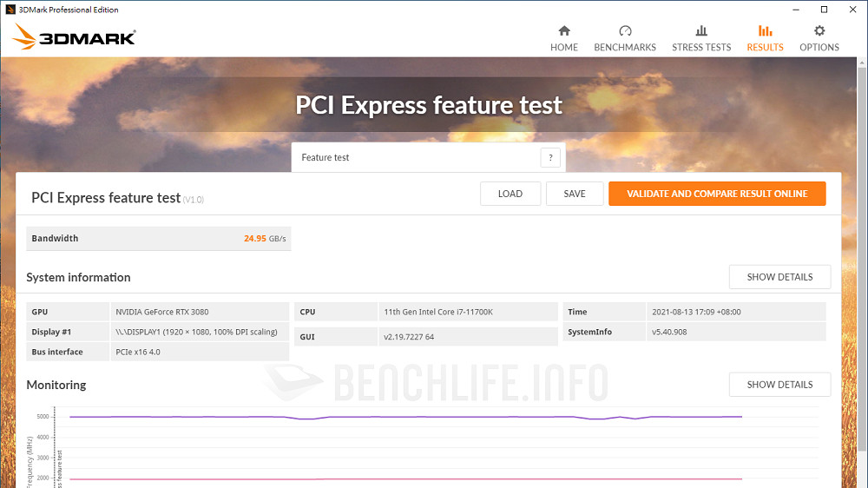
Task: Click the 3DMark title bar app icon
Action: (10, 10)
